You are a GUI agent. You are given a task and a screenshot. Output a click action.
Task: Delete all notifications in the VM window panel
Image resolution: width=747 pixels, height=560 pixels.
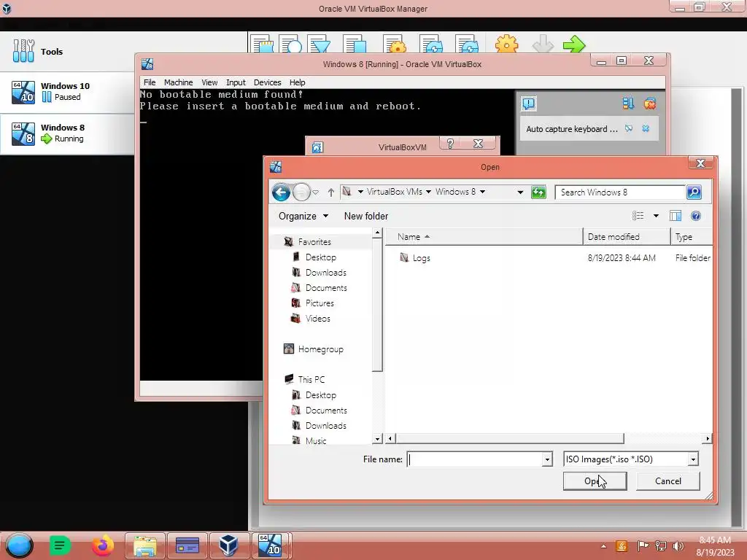[x=650, y=104]
